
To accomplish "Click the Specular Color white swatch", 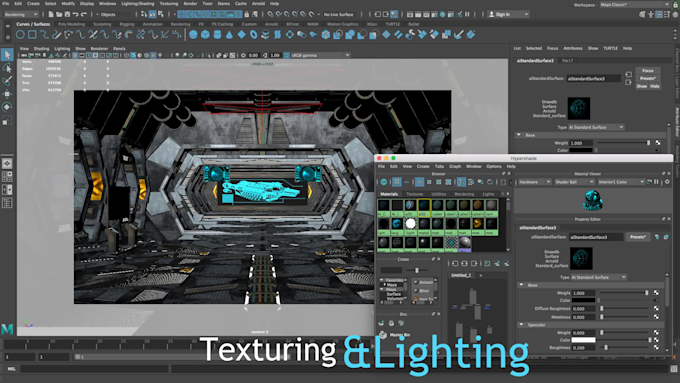I will (x=583, y=340).
